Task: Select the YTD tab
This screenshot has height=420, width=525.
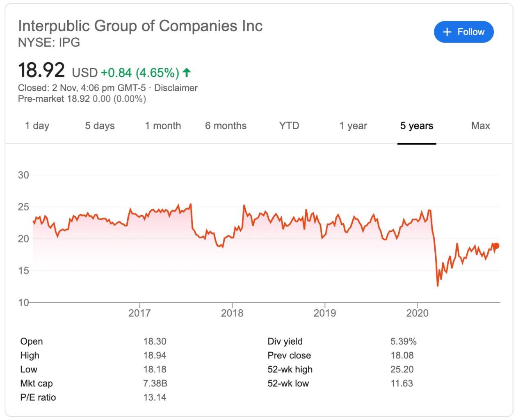Action: coord(289,126)
